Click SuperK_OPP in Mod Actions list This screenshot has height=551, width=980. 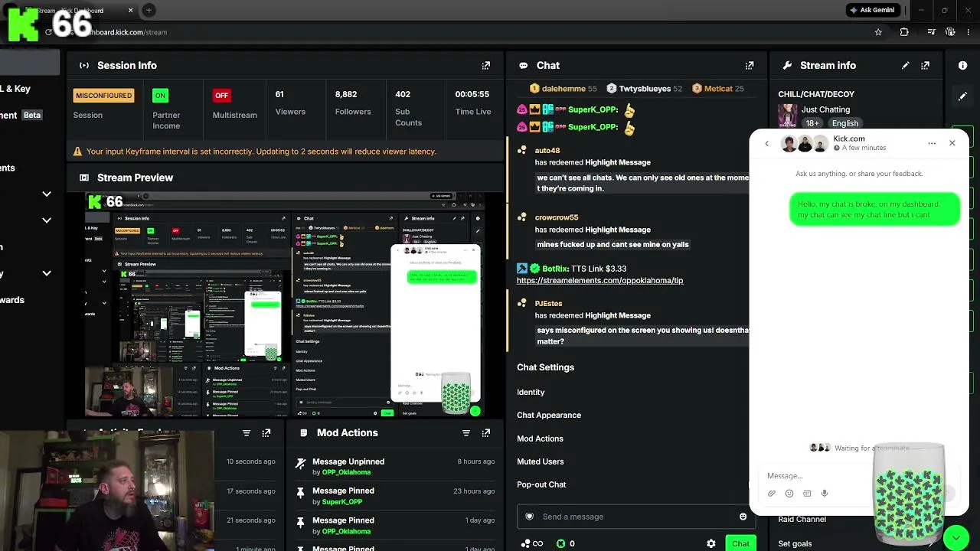(342, 502)
